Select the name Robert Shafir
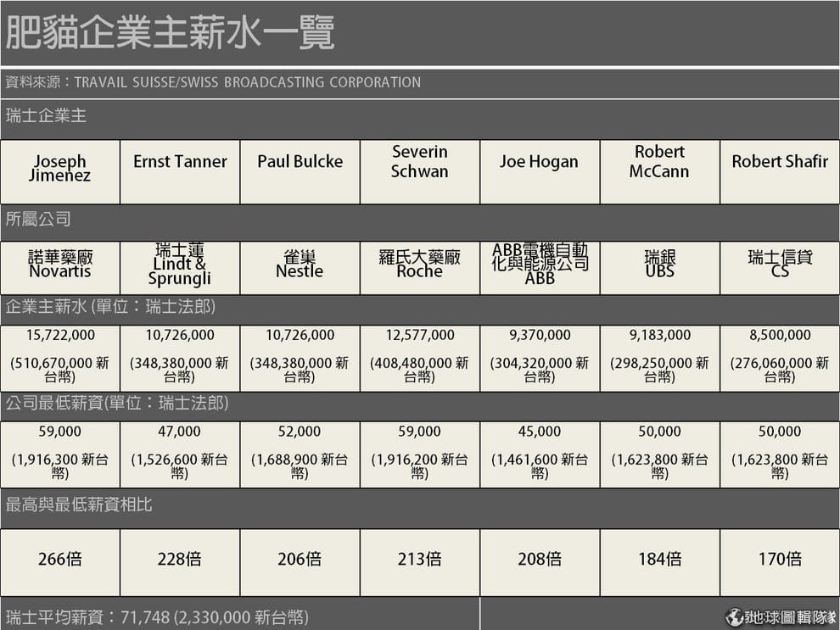The height and width of the screenshot is (630, 840). (780, 161)
